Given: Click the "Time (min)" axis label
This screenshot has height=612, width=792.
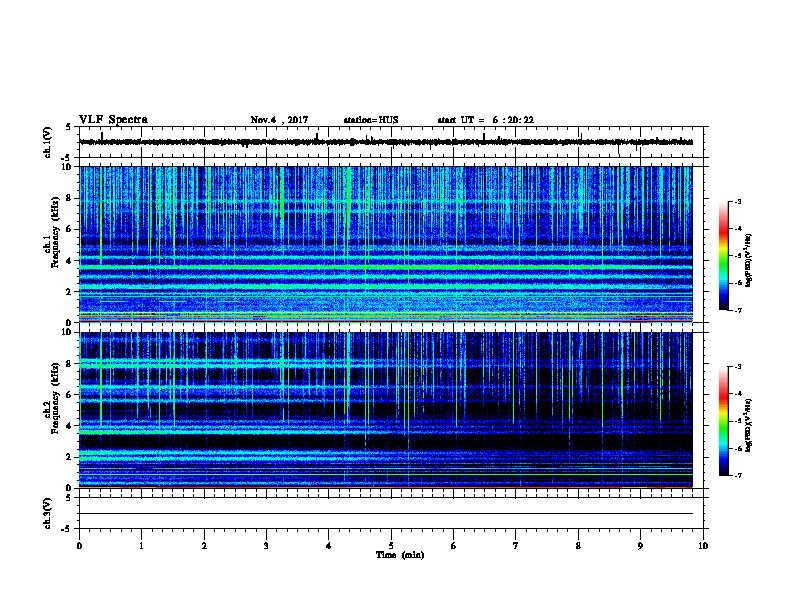Looking at the screenshot, I should click(400, 555).
